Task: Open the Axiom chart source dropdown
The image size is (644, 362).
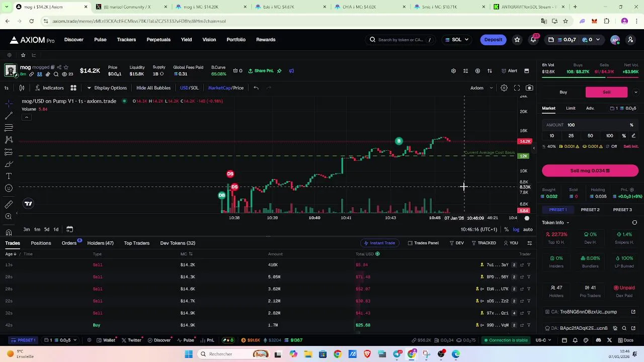Action: tap(481, 88)
